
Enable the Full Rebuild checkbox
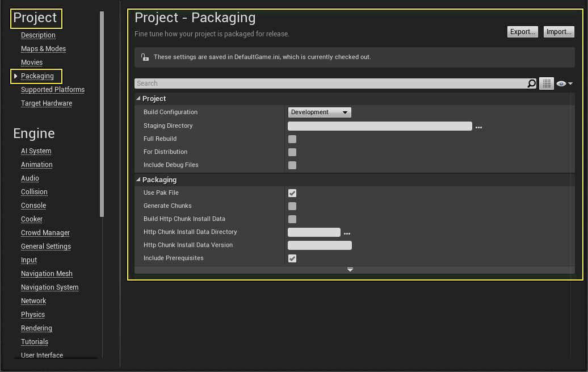(x=292, y=139)
